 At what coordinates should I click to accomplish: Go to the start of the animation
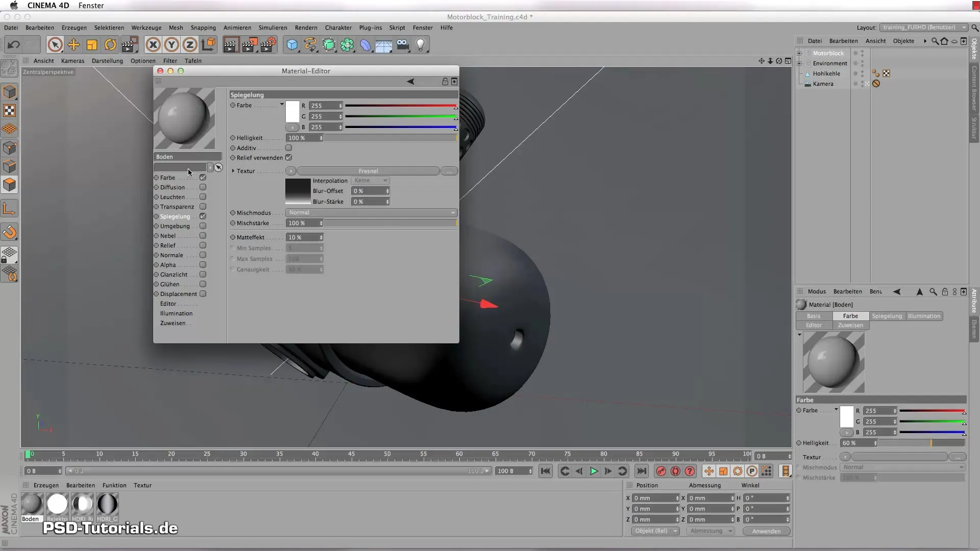tap(545, 471)
